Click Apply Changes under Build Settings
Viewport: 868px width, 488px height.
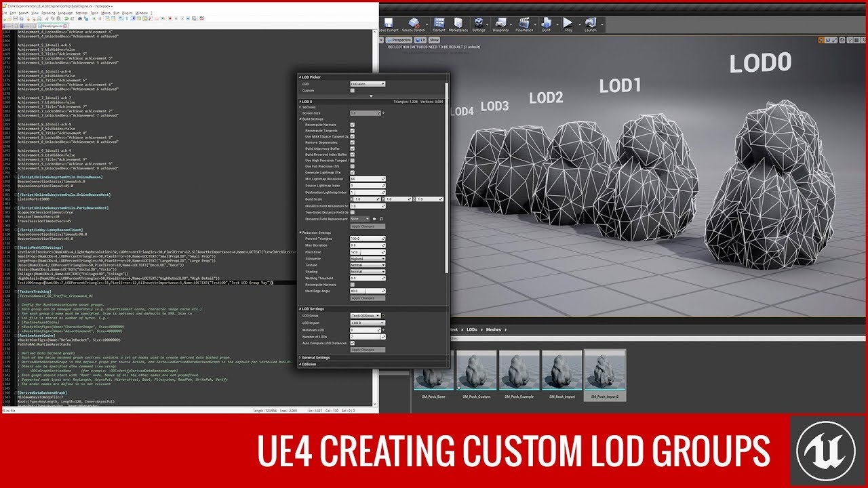coord(368,226)
